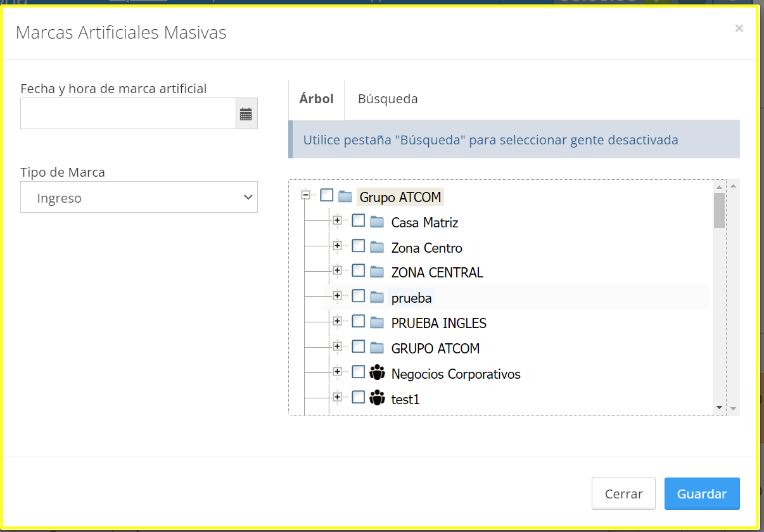Check the Grupo ATCOM root checkbox

326,195
